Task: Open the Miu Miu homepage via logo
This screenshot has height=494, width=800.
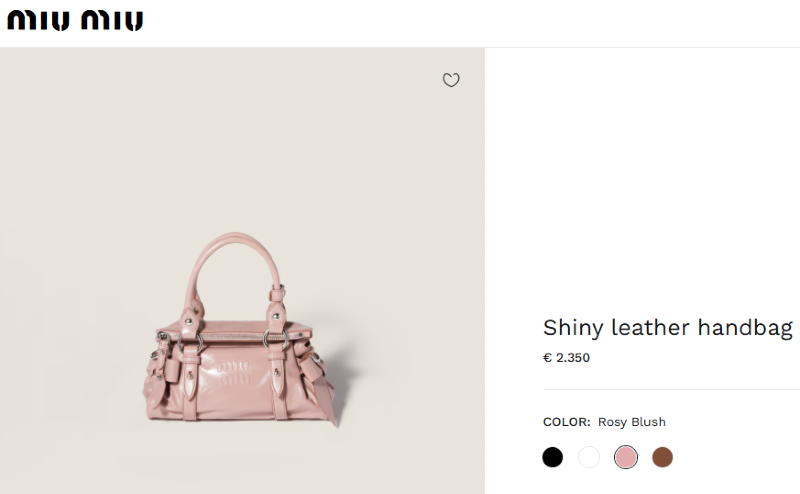Action: tap(75, 21)
